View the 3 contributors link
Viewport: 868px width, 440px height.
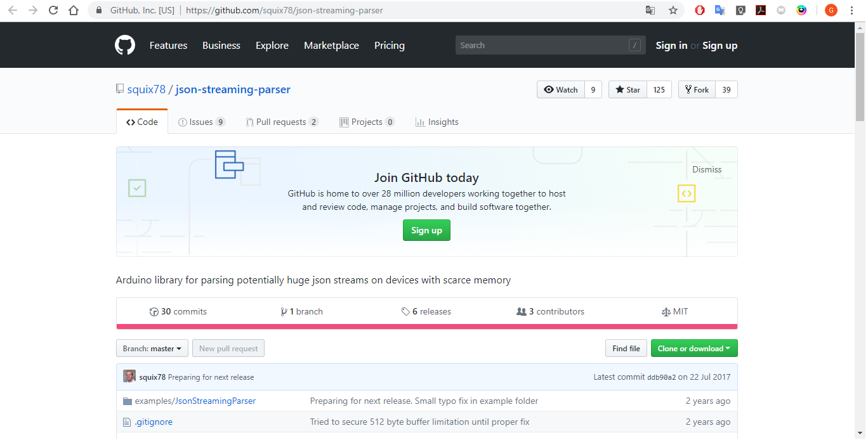(x=551, y=312)
